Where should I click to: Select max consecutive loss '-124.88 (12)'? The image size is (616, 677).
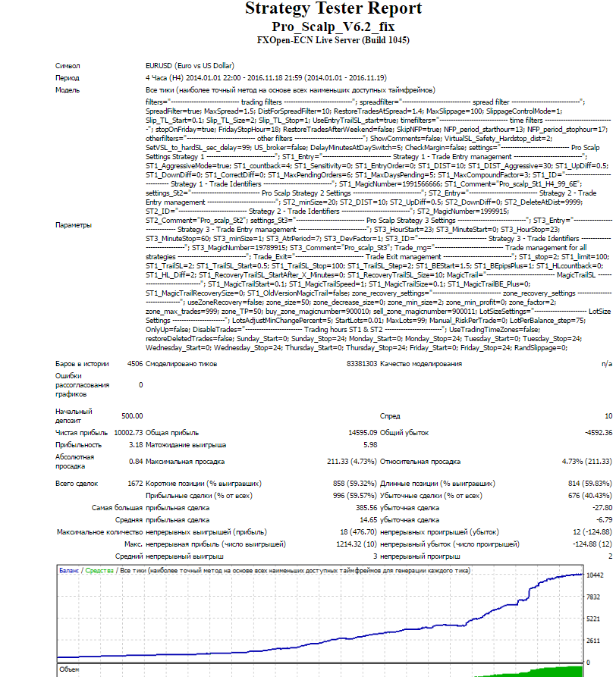tap(592, 544)
